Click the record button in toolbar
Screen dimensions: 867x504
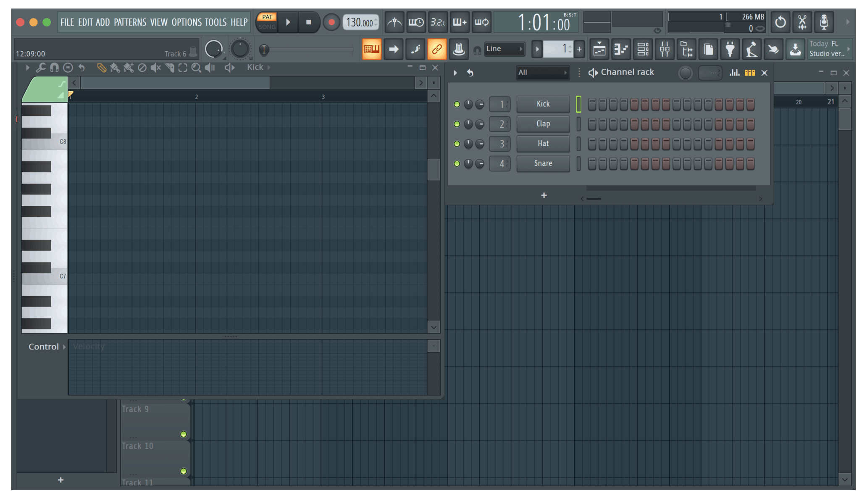[x=329, y=21]
